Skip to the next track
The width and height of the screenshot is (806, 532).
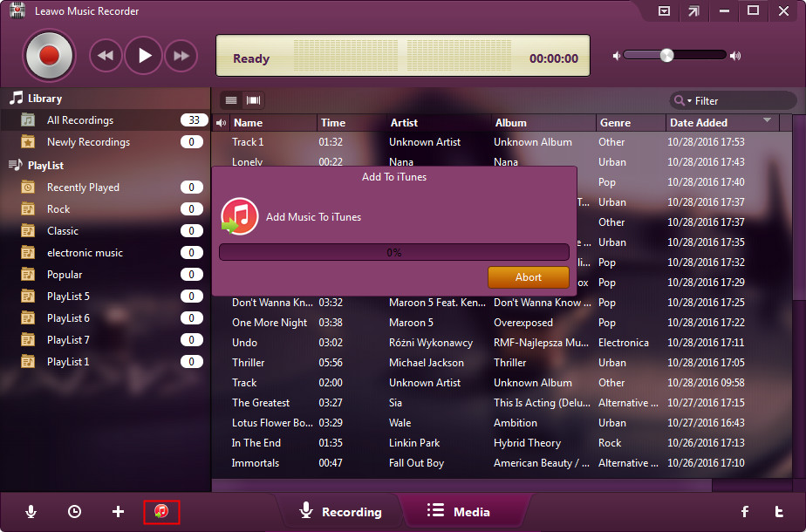pos(181,57)
